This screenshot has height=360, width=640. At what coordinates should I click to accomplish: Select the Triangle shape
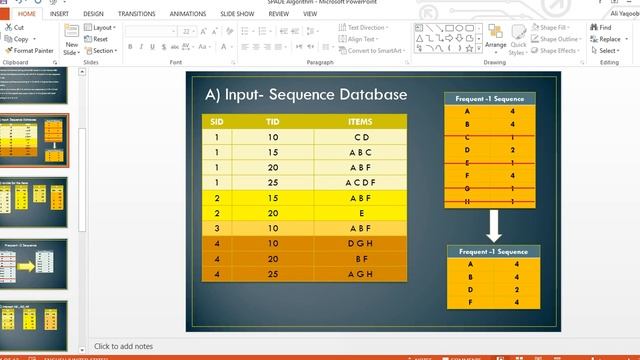click(x=420, y=38)
